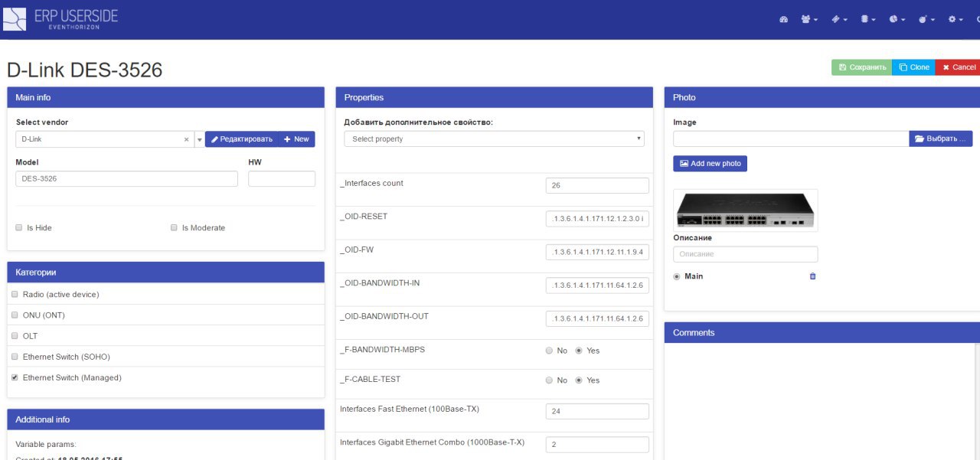Viewport: 980px width, 460px height.
Task: Click the Gigabit Ethernet Combo value field
Action: [x=597, y=445]
